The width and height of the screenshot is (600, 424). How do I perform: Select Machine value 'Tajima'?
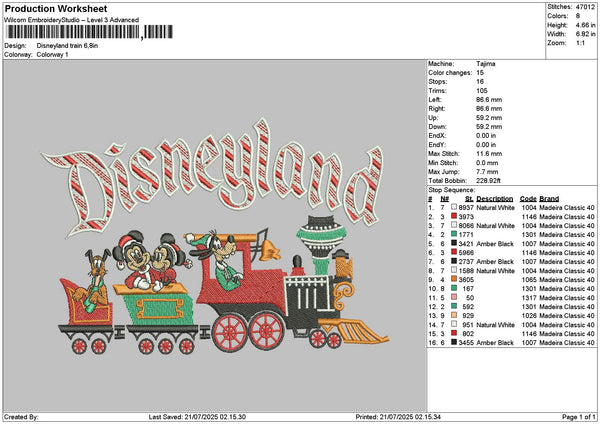(486, 64)
